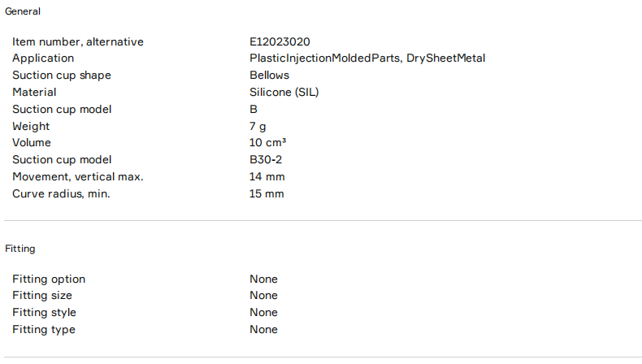The height and width of the screenshot is (364, 642).
Task: Click the Volume row label
Action: click(32, 143)
